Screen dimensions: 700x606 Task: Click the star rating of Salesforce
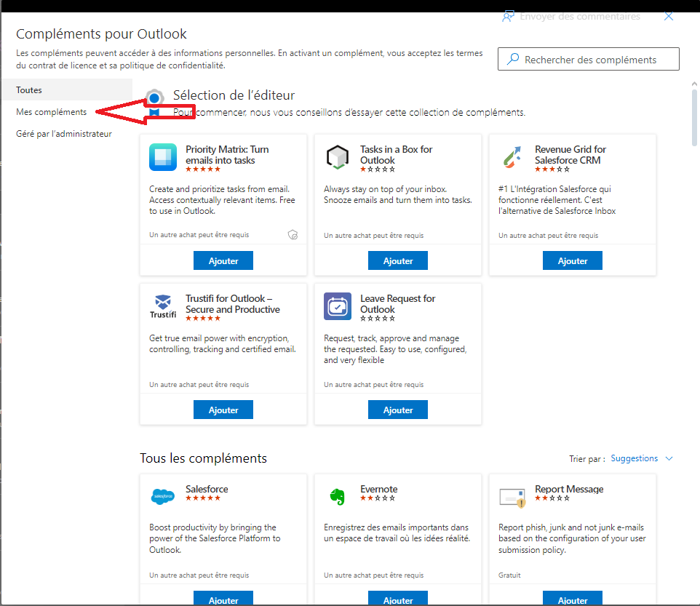[x=203, y=498]
